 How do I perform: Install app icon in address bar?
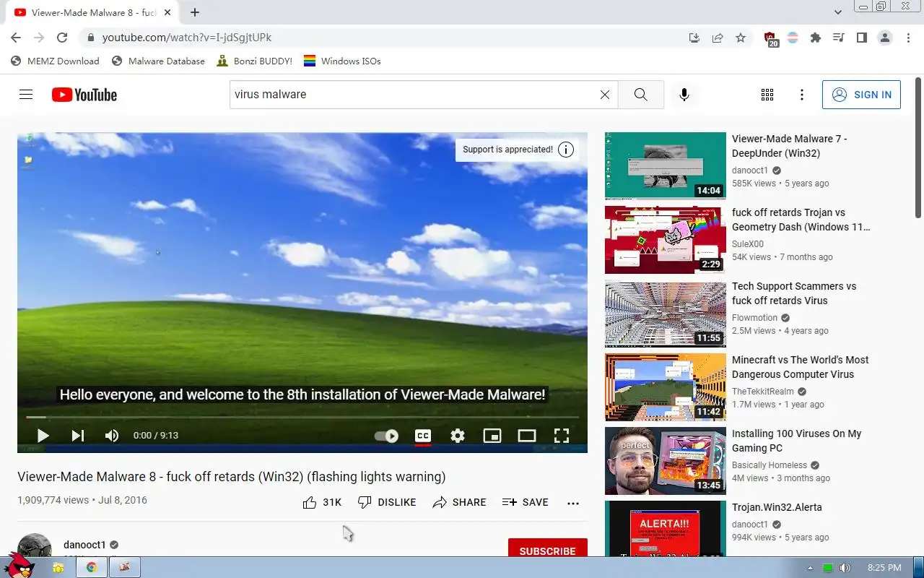(694, 38)
